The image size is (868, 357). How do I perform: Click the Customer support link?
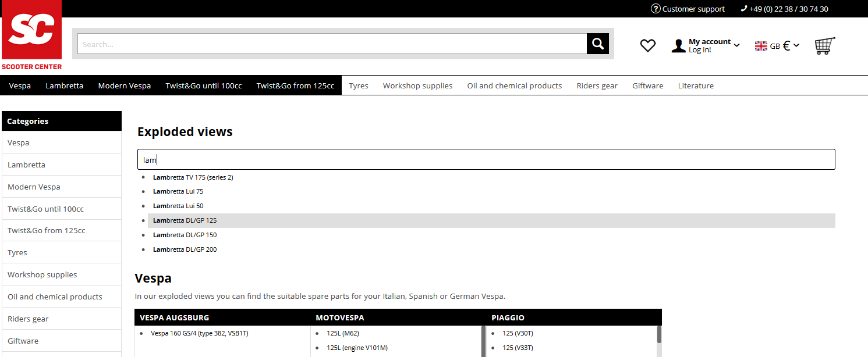pyautogui.click(x=693, y=9)
